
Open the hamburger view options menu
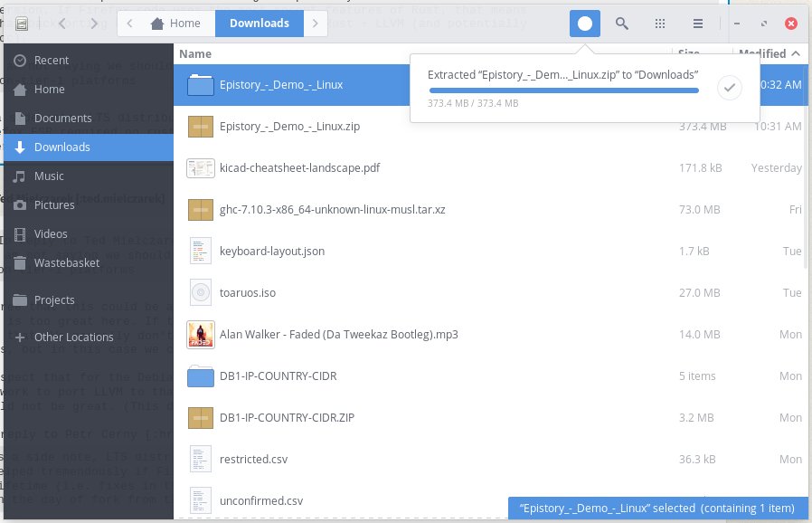(698, 24)
